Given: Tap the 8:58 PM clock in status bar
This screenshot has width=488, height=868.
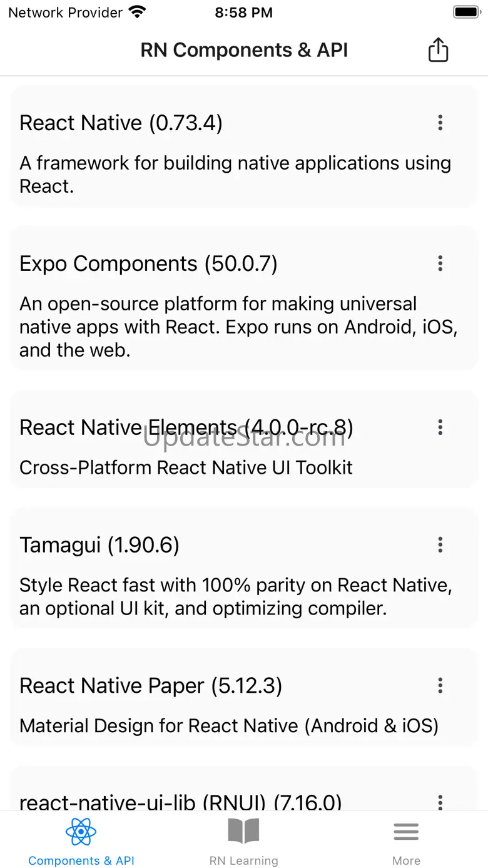Looking at the screenshot, I should [x=244, y=13].
